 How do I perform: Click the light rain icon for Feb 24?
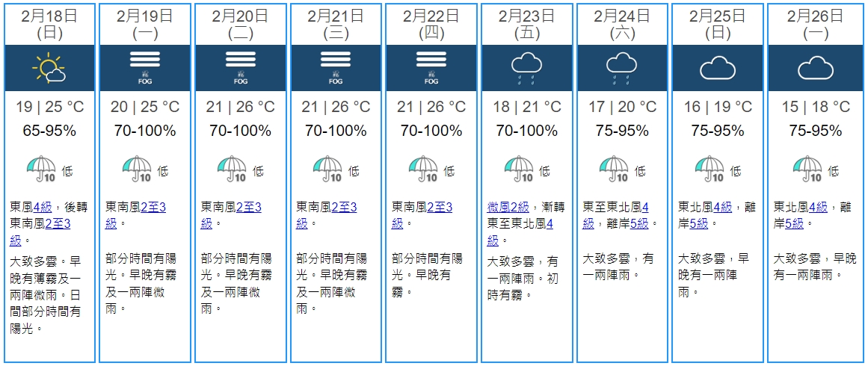tap(622, 68)
